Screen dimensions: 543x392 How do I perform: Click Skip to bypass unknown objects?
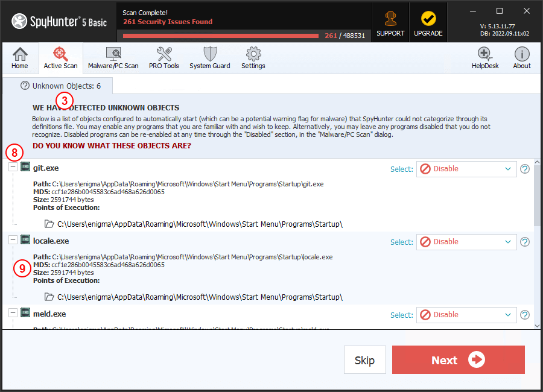pyautogui.click(x=364, y=360)
